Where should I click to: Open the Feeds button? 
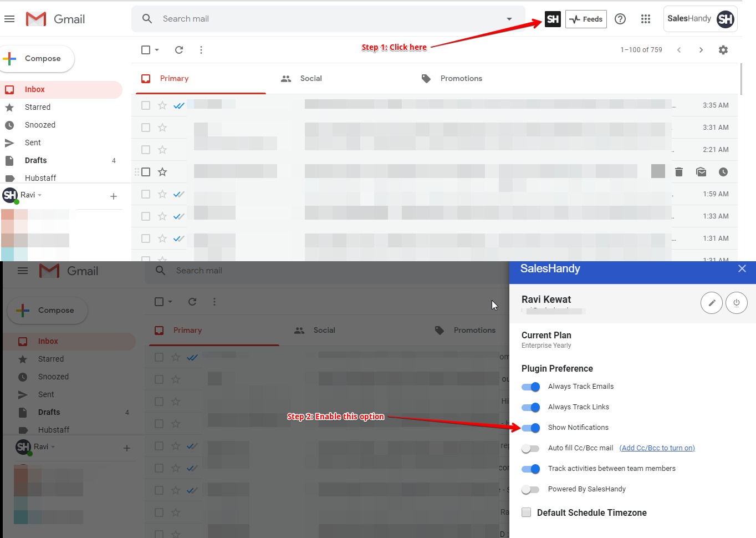pyautogui.click(x=586, y=19)
